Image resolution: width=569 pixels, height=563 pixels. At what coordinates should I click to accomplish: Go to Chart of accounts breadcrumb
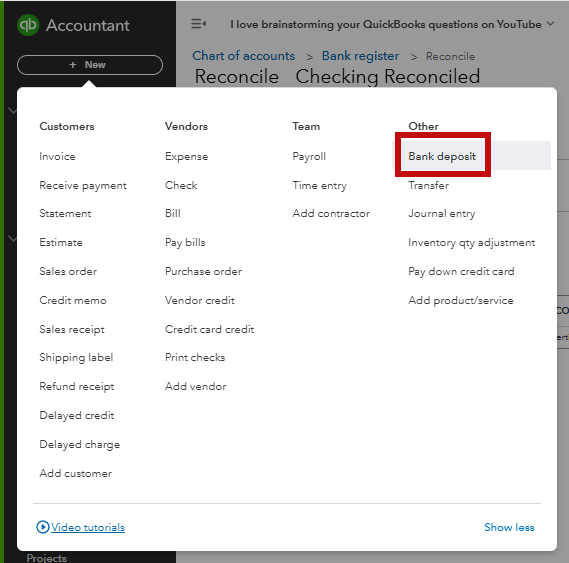click(x=243, y=56)
